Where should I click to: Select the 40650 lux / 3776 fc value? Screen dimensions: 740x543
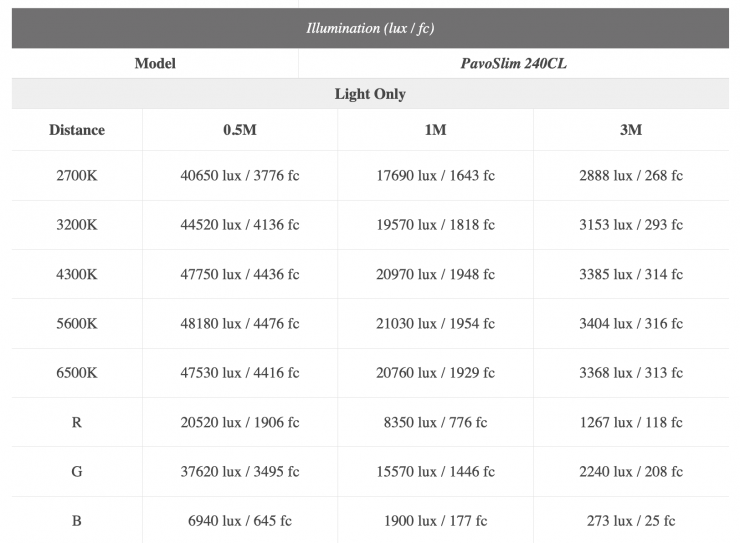(x=240, y=176)
